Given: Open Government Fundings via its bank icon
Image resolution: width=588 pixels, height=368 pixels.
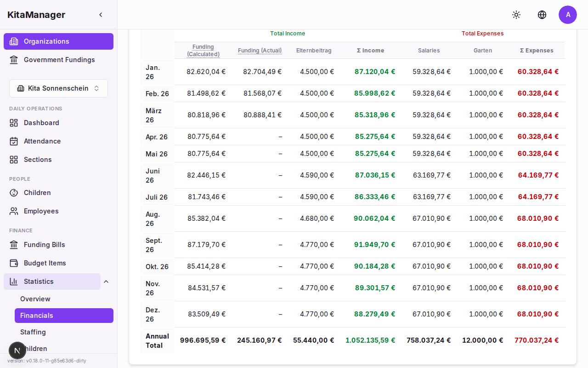Looking at the screenshot, I should click(x=13, y=60).
